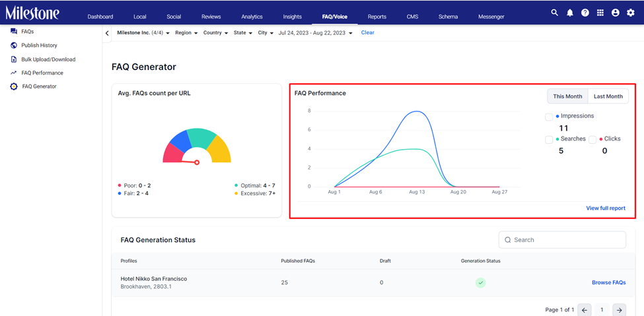The width and height of the screenshot is (644, 316).
Task: Click the notifications bell icon
Action: (569, 13)
